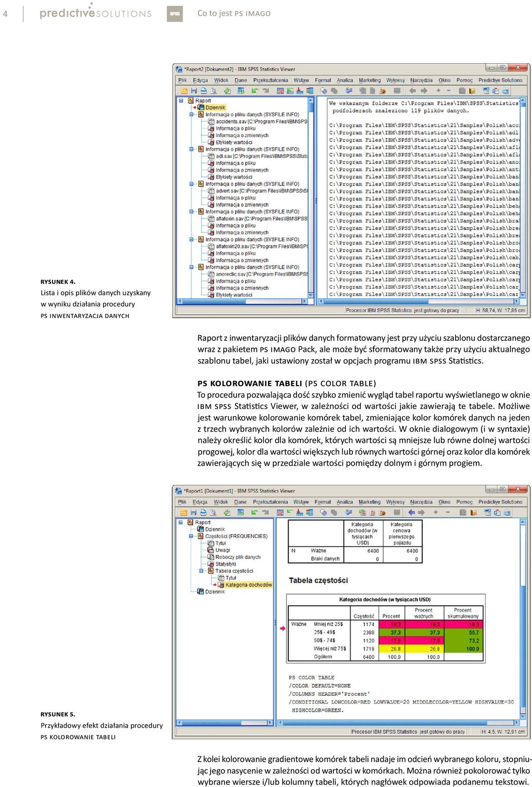Viewport: 532px width, 787px height.
Task: Select aflatoxin20.sav item in outline tree
Action: (261, 247)
